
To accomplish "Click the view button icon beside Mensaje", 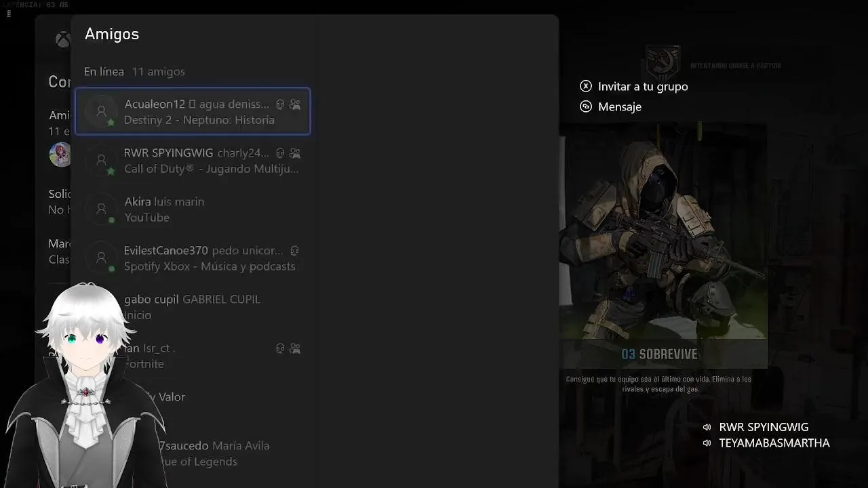I will [586, 106].
